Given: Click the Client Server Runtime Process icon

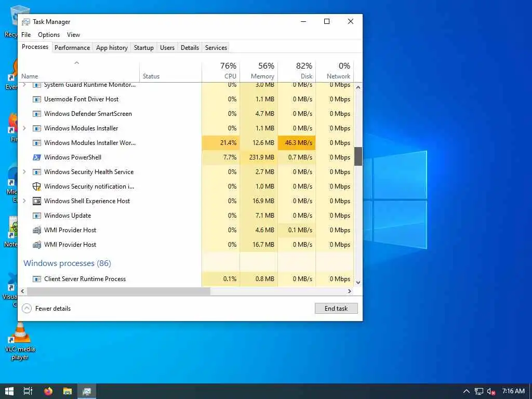Looking at the screenshot, I should pyautogui.click(x=37, y=279).
